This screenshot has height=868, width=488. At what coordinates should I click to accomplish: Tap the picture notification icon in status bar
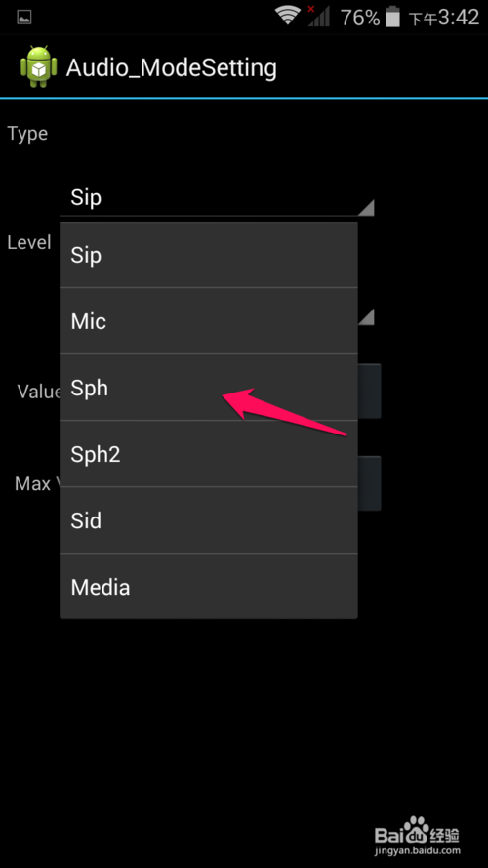click(x=23, y=18)
